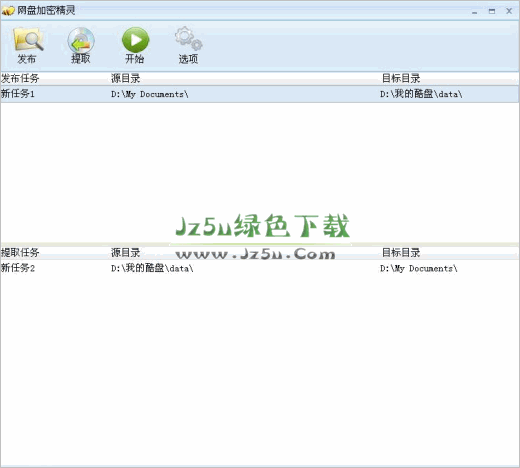The image size is (520, 468).
Task: Click source path D:\My Documents\ of 新任务1
Action: (150, 94)
